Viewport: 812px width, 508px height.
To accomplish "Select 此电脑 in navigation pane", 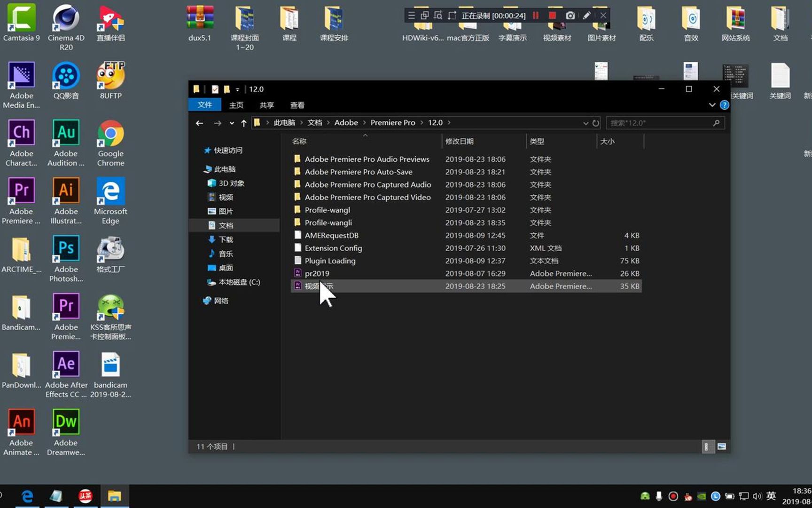I will tap(219, 169).
